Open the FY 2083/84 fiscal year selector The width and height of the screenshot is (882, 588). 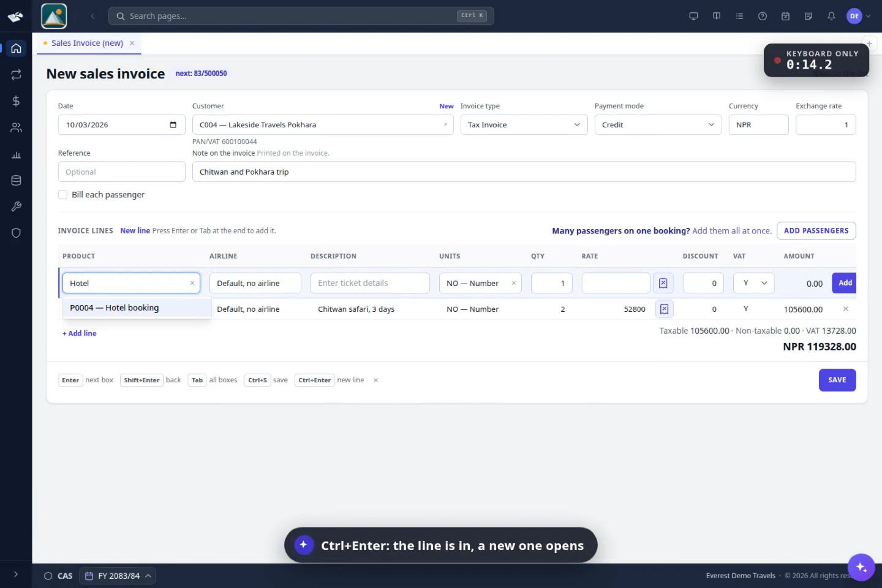pyautogui.click(x=118, y=576)
